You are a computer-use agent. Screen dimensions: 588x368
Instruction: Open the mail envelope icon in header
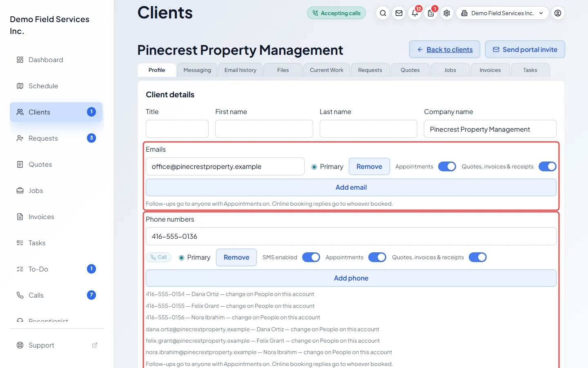pyautogui.click(x=399, y=13)
